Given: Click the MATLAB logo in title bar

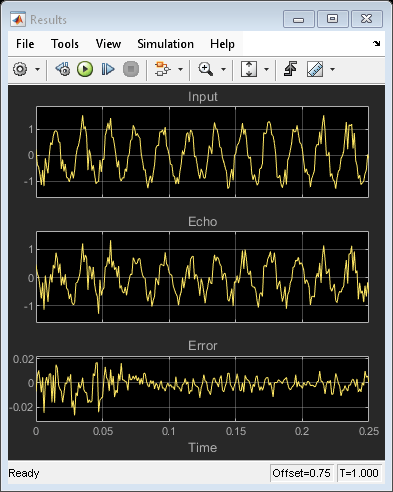Looking at the screenshot, I should click(x=18, y=20).
